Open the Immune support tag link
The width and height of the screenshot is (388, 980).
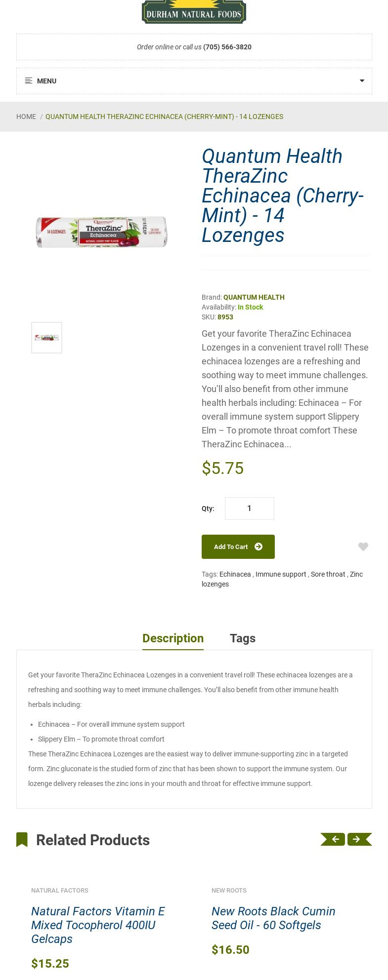(x=281, y=574)
